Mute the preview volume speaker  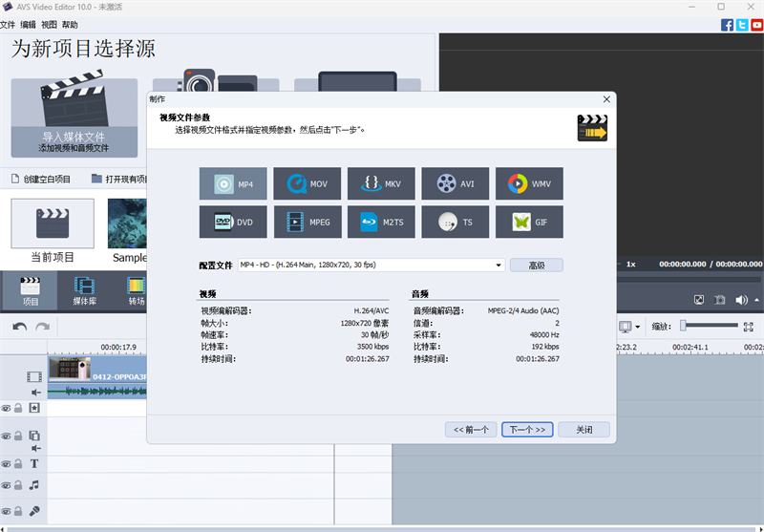click(x=741, y=300)
